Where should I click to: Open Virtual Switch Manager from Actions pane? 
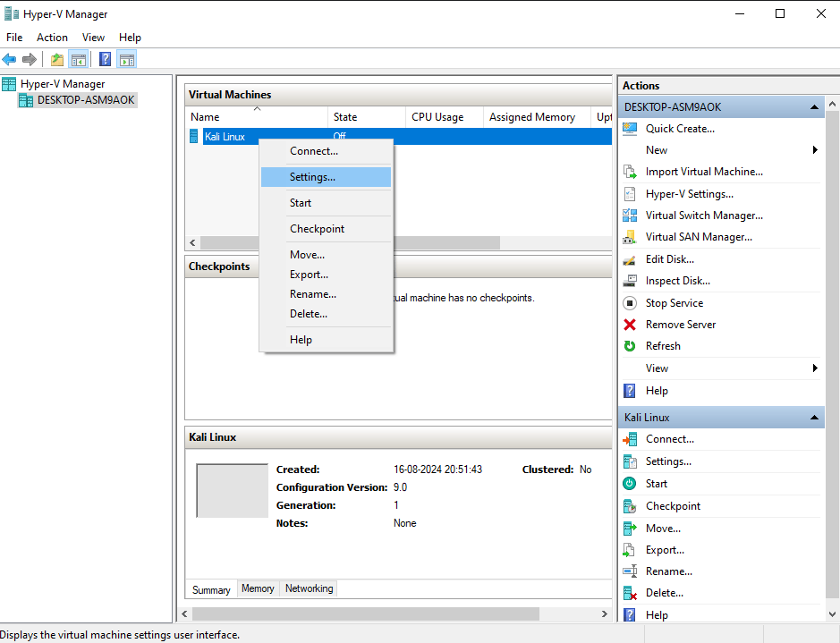703,216
